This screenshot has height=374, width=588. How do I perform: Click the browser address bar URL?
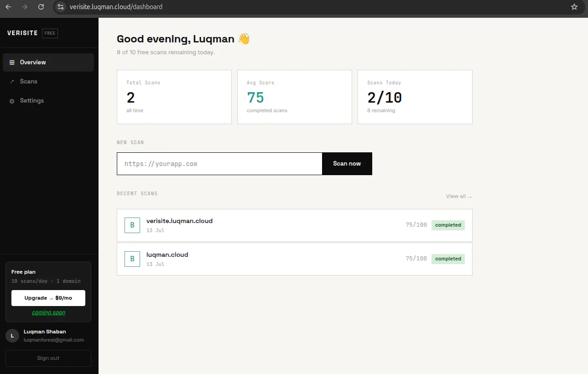[x=116, y=7]
